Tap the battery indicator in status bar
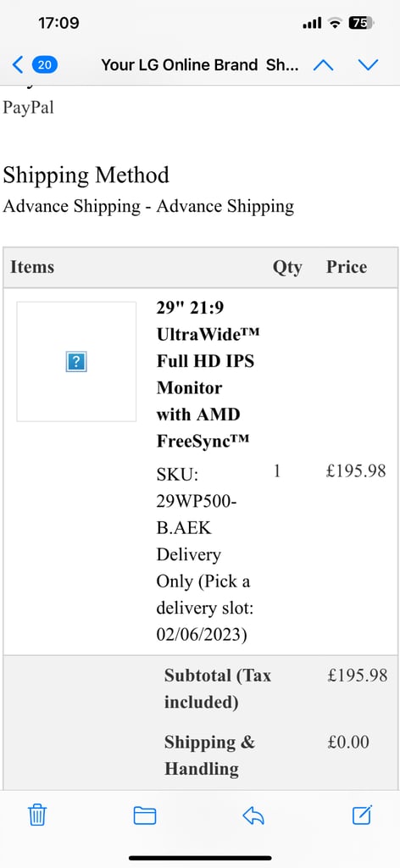 [361, 23]
